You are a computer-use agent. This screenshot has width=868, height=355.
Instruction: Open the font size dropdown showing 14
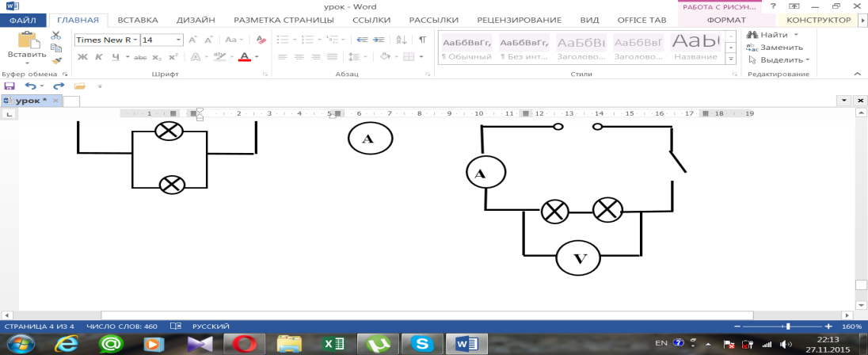pyautogui.click(x=178, y=40)
